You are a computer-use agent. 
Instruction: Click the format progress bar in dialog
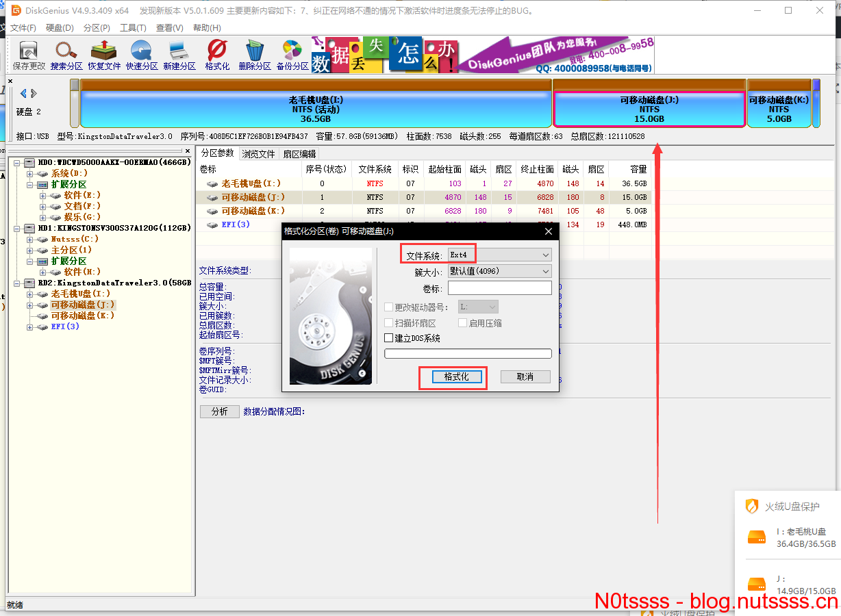pyautogui.click(x=468, y=354)
